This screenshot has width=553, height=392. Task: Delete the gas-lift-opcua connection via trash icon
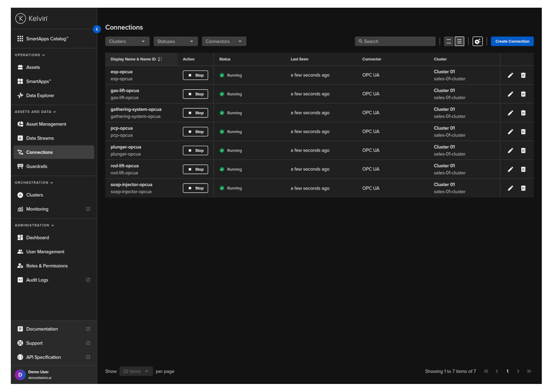(x=523, y=94)
